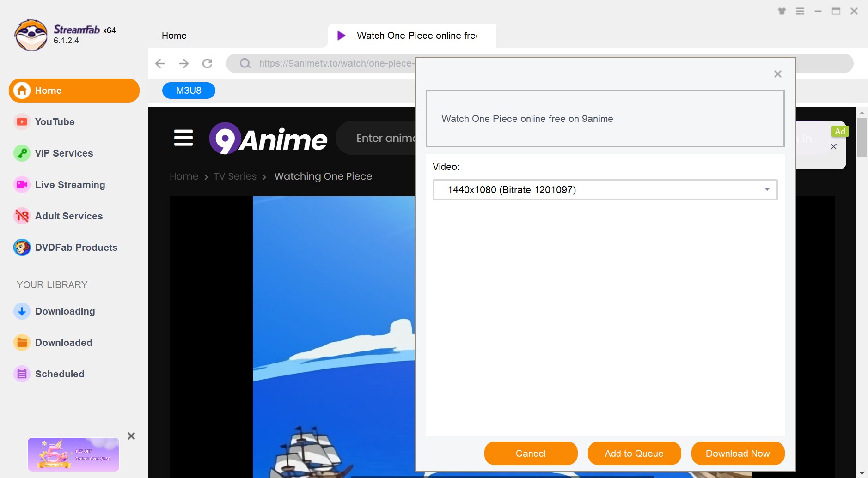The height and width of the screenshot is (478, 868).
Task: Click the Downloaded folder icon
Action: (x=22, y=343)
